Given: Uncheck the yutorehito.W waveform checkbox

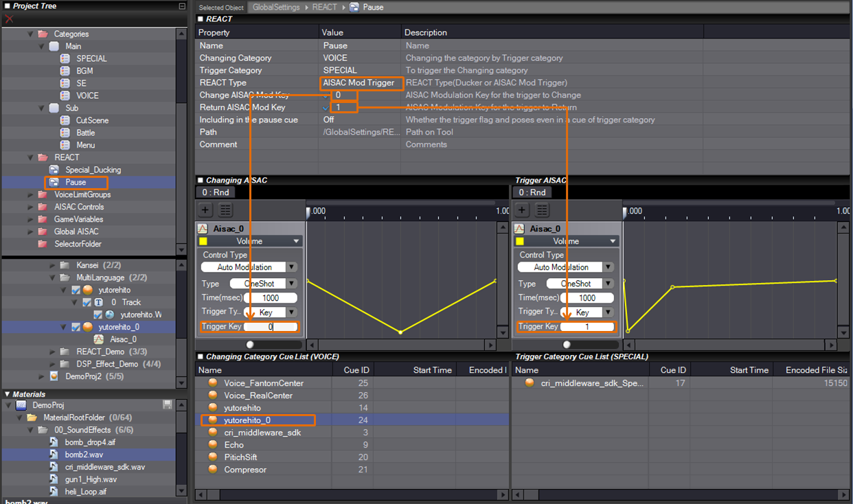Looking at the screenshot, I should (98, 315).
